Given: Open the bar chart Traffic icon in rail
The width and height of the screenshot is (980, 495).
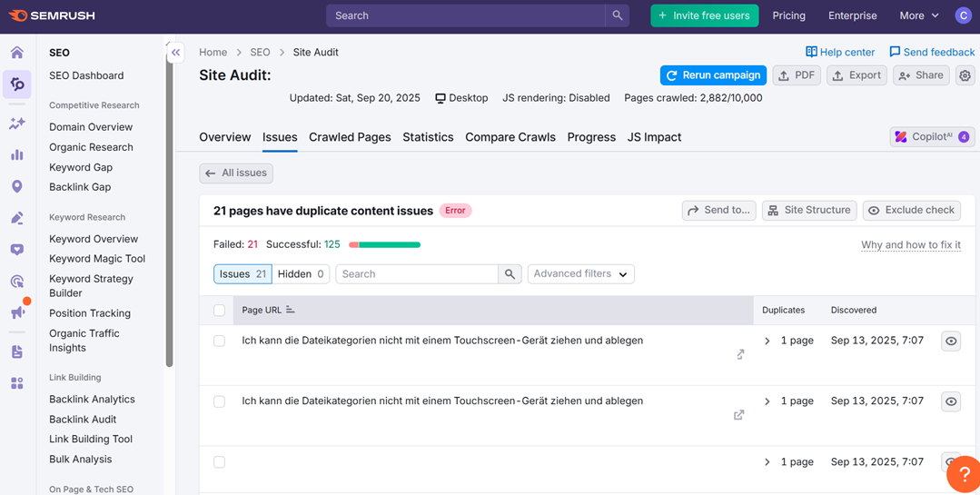Looking at the screenshot, I should 17,154.
